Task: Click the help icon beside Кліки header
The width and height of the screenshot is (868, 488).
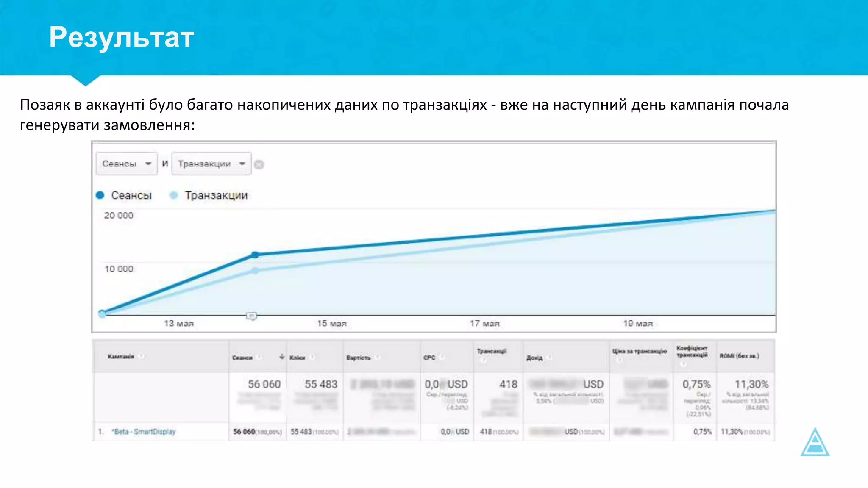Action: (x=312, y=358)
